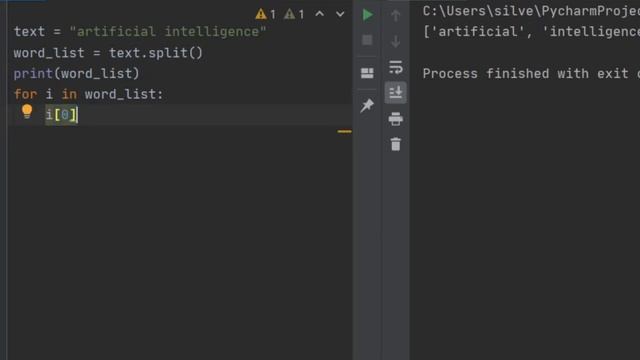Click the dim weak-warning indicator

[x=294, y=14]
